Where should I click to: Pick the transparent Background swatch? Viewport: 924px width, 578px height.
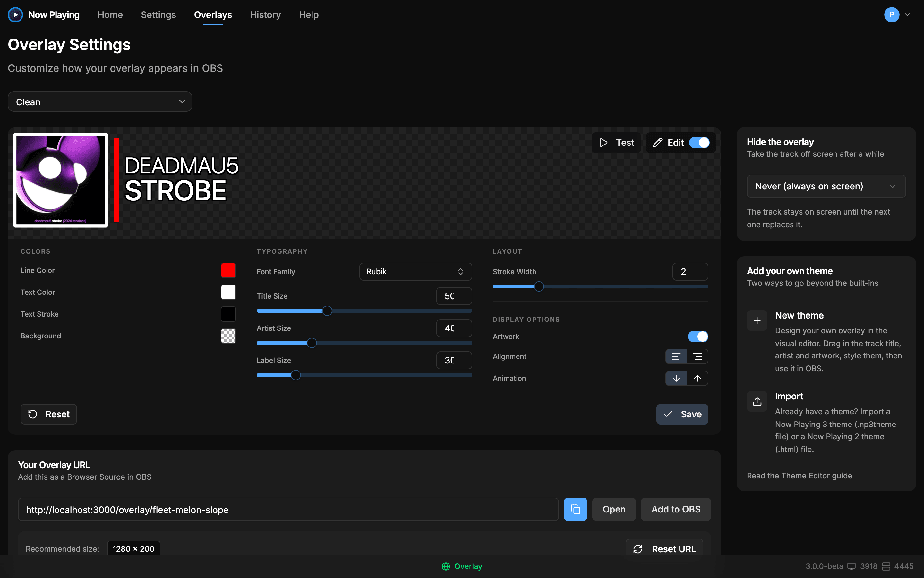[228, 336]
